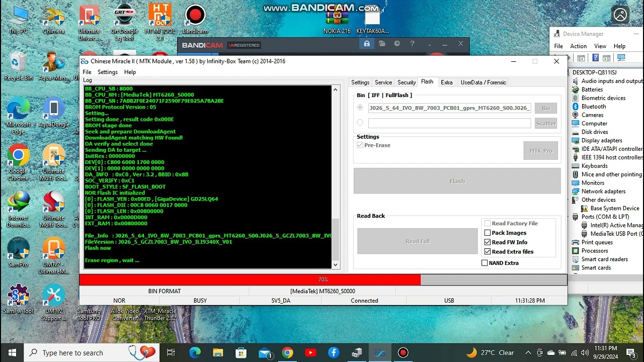Open the SamFw Tool desktop shortcut
The height and width of the screenshot is (362, 644).
[x=18, y=300]
